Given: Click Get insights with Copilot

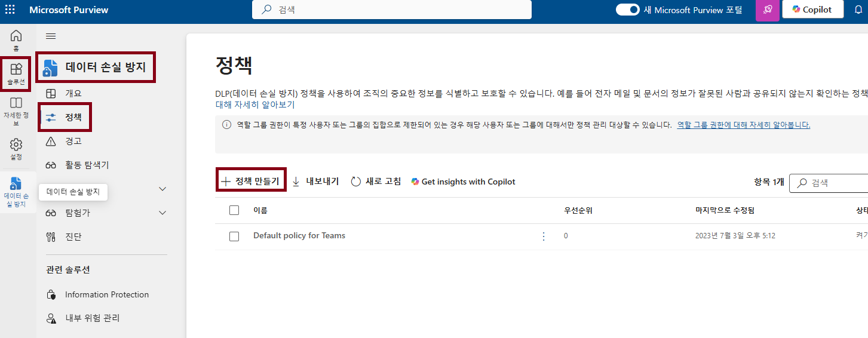Looking at the screenshot, I should tap(463, 182).
